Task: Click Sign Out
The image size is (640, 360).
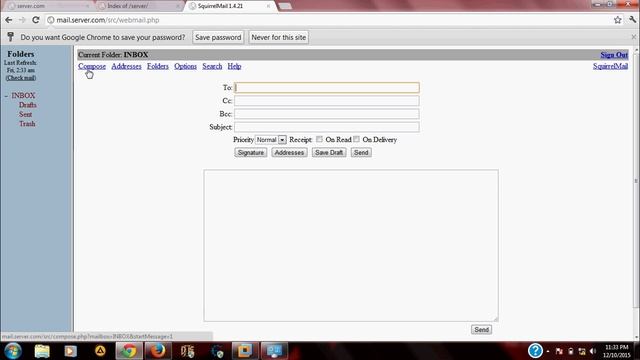Action: coord(614,55)
